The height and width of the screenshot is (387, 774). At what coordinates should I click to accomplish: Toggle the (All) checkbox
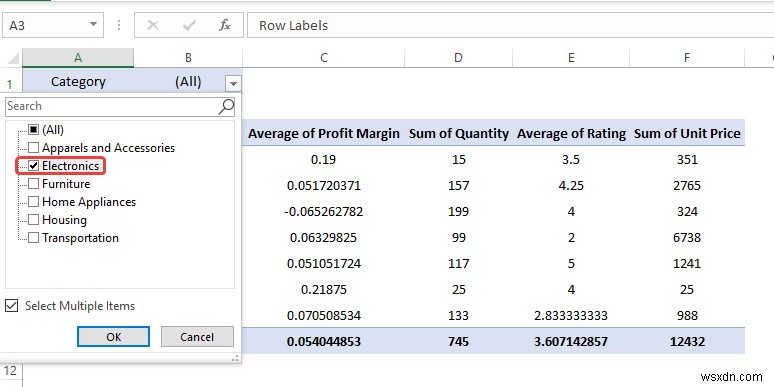coord(34,130)
